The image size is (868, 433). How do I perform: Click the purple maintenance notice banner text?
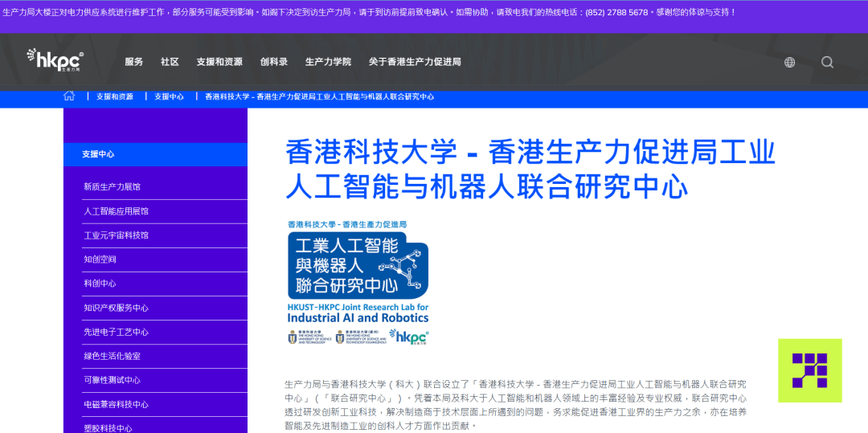369,12
